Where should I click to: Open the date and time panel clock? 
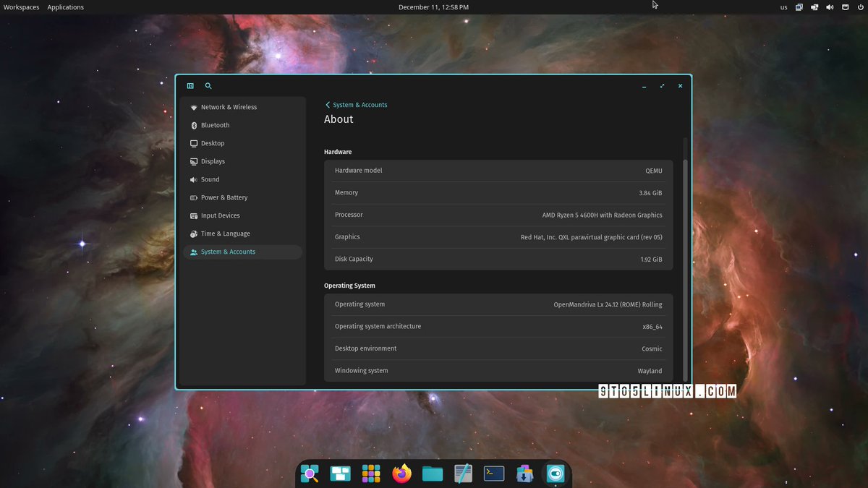tap(433, 7)
